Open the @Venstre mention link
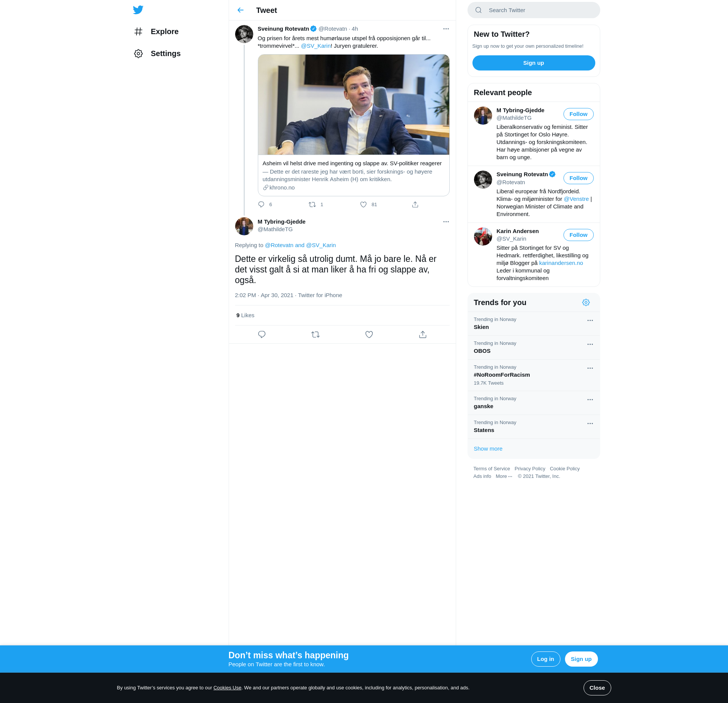 point(576,199)
